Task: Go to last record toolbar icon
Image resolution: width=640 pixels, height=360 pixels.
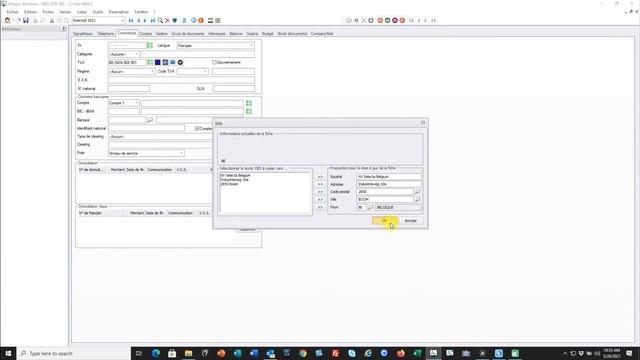Action: [x=153, y=20]
